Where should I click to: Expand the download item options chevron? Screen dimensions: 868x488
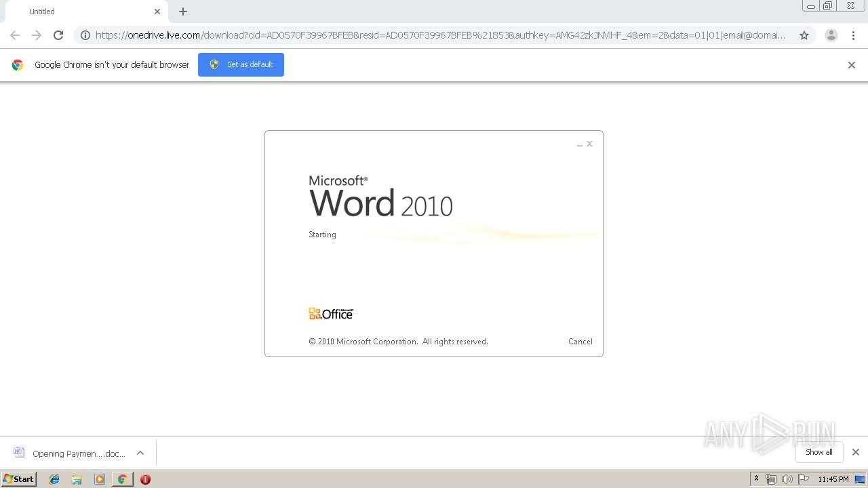(x=140, y=453)
